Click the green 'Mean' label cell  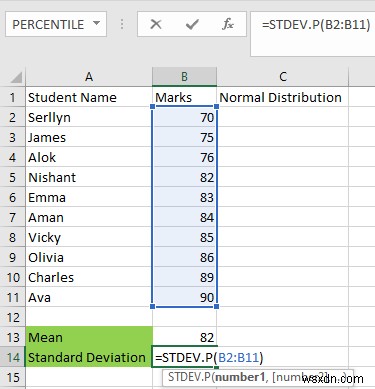[x=89, y=337]
